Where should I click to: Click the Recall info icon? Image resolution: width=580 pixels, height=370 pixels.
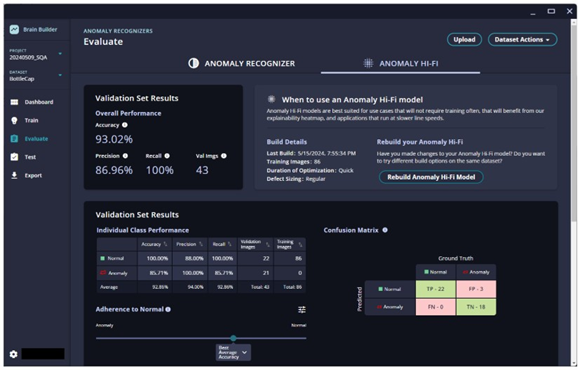point(167,156)
